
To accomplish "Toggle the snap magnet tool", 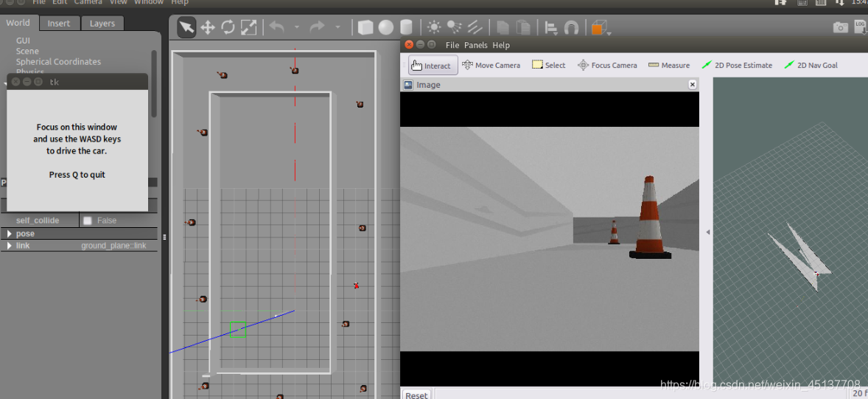I will click(x=571, y=28).
